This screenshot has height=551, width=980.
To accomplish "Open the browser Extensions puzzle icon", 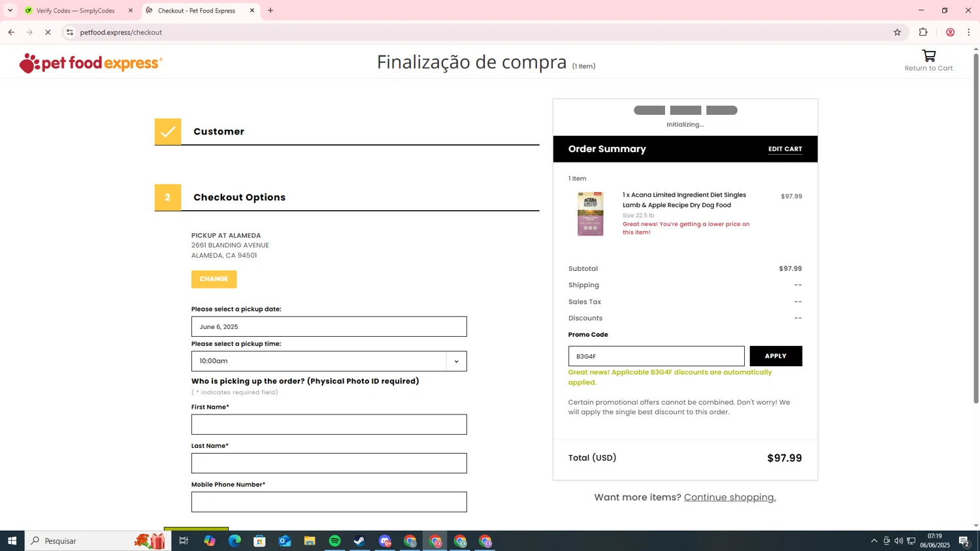I will click(923, 32).
